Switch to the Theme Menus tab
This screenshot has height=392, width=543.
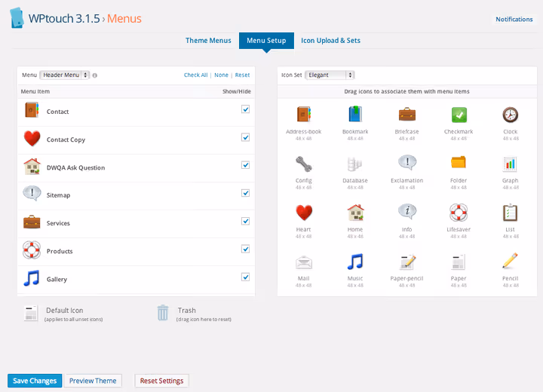pyautogui.click(x=208, y=41)
